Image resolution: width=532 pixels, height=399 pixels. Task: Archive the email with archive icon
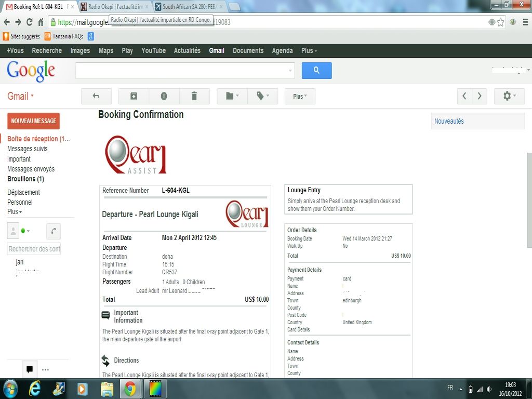tap(134, 96)
